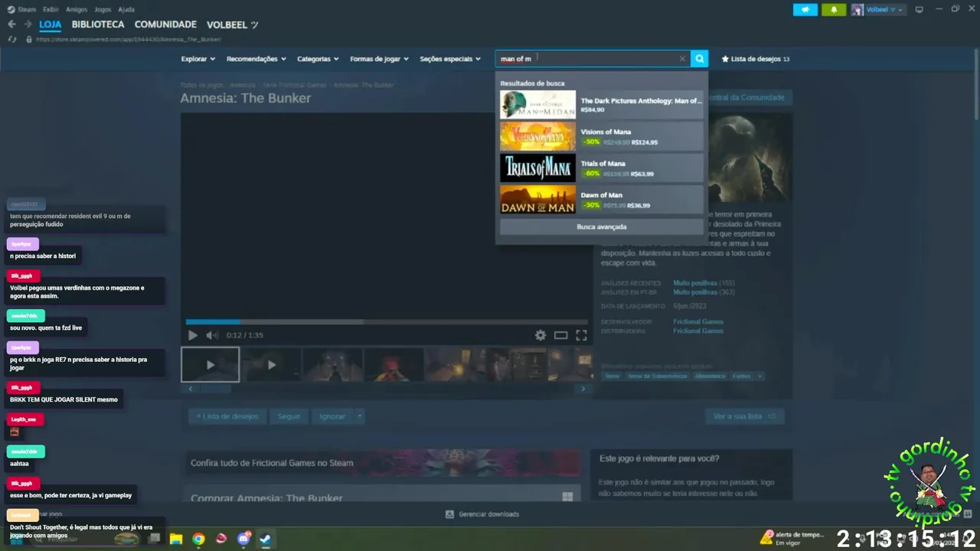Screen dimensions: 980x551
Task: Click the Ignorar button
Action: [332, 416]
